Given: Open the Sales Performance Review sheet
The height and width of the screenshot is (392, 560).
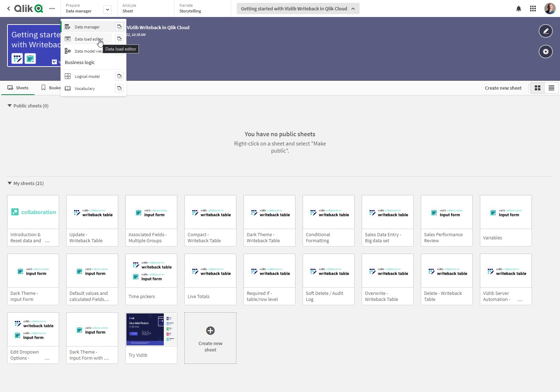Looking at the screenshot, I should pyautogui.click(x=447, y=221).
